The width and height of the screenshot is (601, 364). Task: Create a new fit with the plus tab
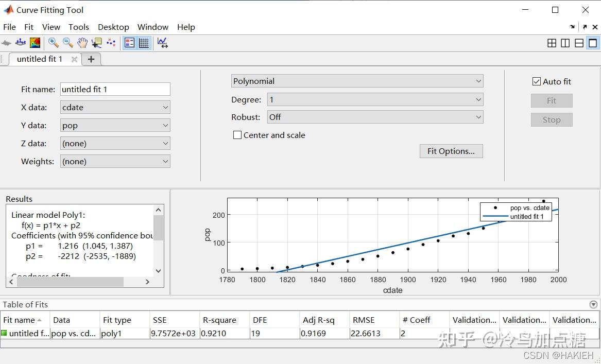click(91, 59)
